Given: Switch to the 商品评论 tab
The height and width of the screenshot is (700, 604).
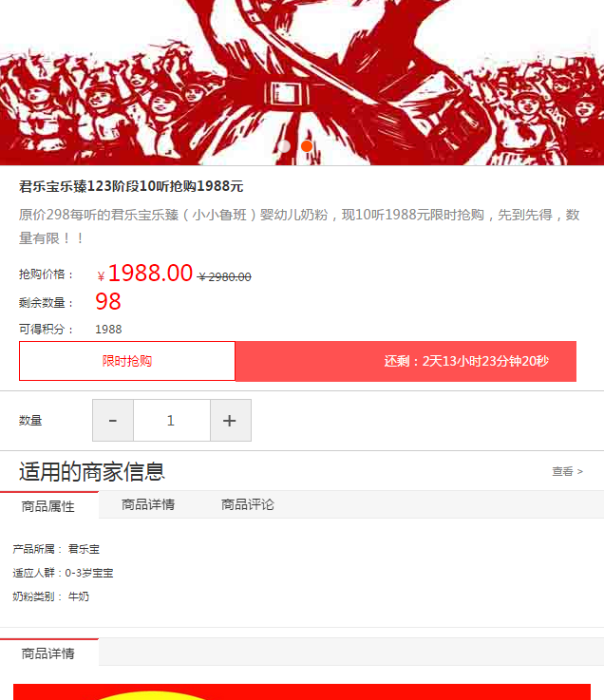Looking at the screenshot, I should (247, 505).
